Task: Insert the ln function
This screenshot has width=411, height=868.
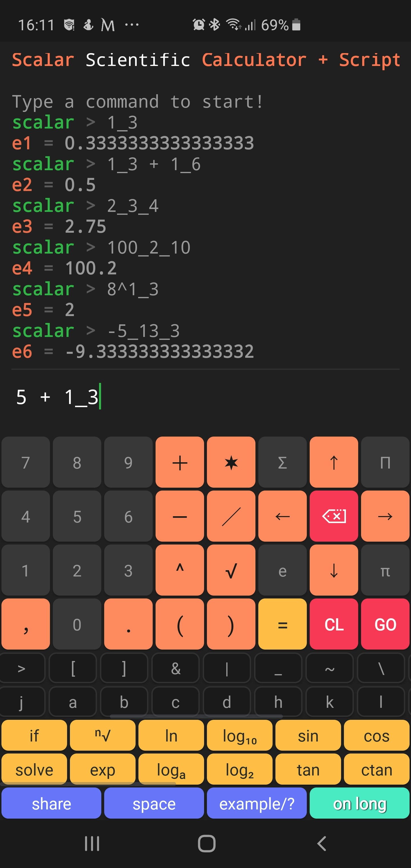Action: (171, 735)
